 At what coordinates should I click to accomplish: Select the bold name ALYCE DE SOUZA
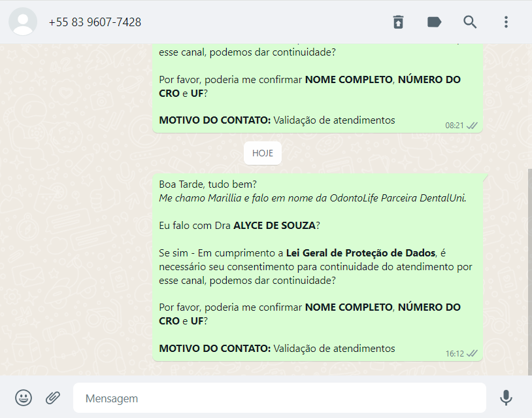click(x=274, y=226)
